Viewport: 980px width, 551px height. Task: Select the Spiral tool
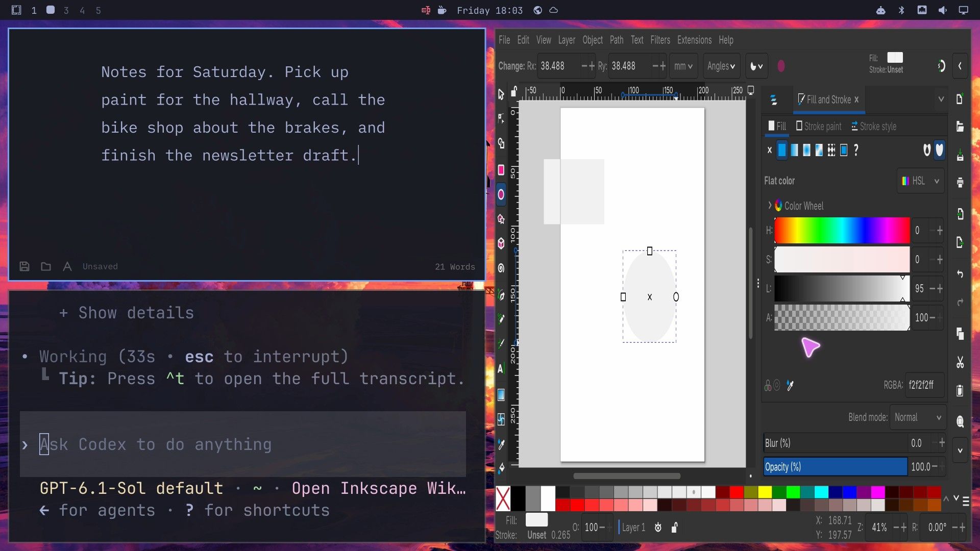pos(501,268)
